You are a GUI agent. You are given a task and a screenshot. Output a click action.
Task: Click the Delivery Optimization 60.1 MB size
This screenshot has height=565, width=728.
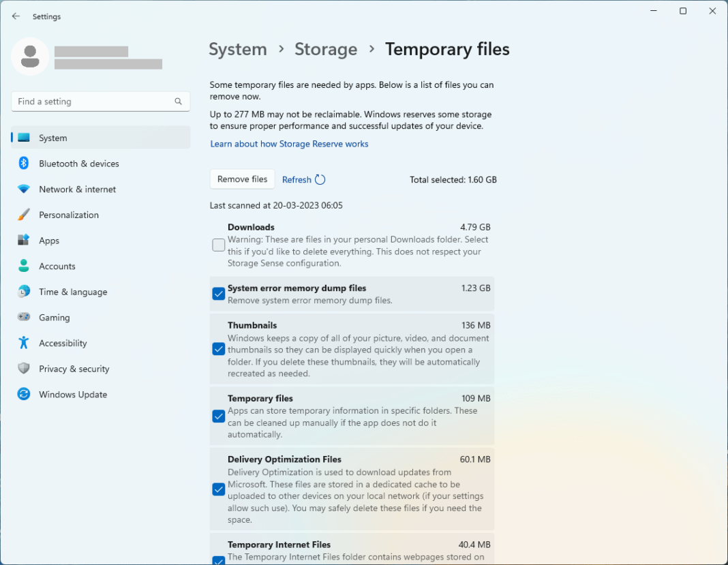pyautogui.click(x=475, y=459)
